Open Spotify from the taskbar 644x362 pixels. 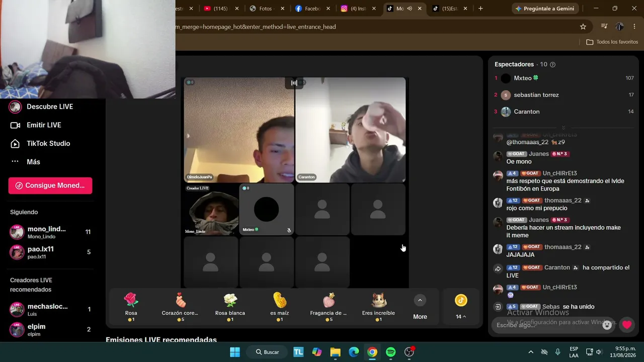[x=391, y=352]
